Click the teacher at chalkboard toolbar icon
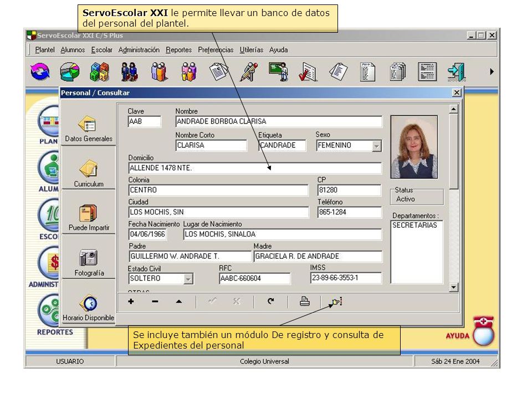Screen dimensions: 532x399 coord(278,71)
